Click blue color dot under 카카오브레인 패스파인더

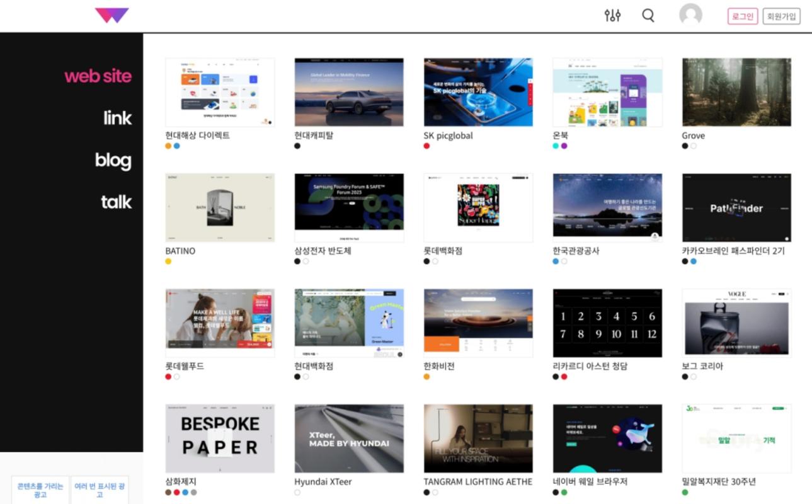click(694, 261)
